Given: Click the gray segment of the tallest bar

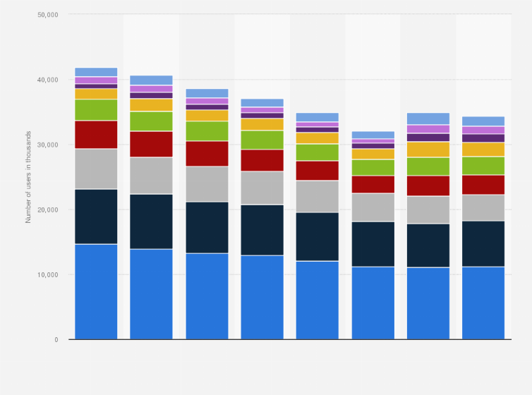Looking at the screenshot, I should pos(96,169).
